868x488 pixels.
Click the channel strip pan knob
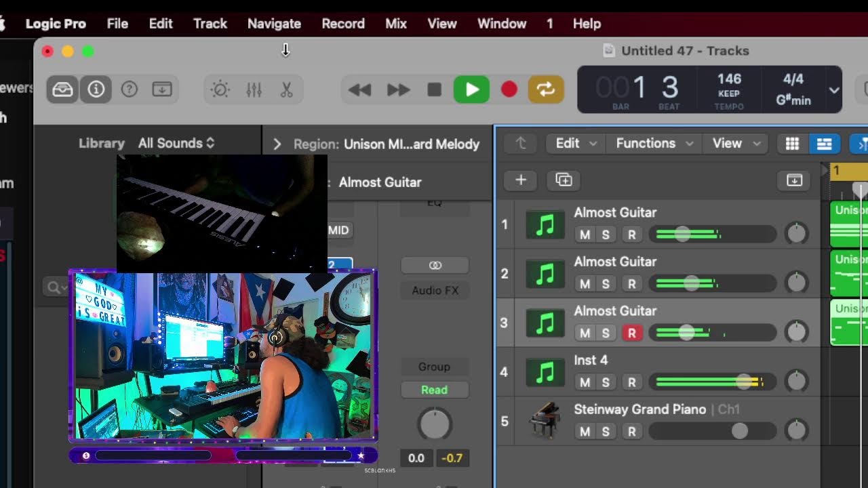tap(435, 424)
